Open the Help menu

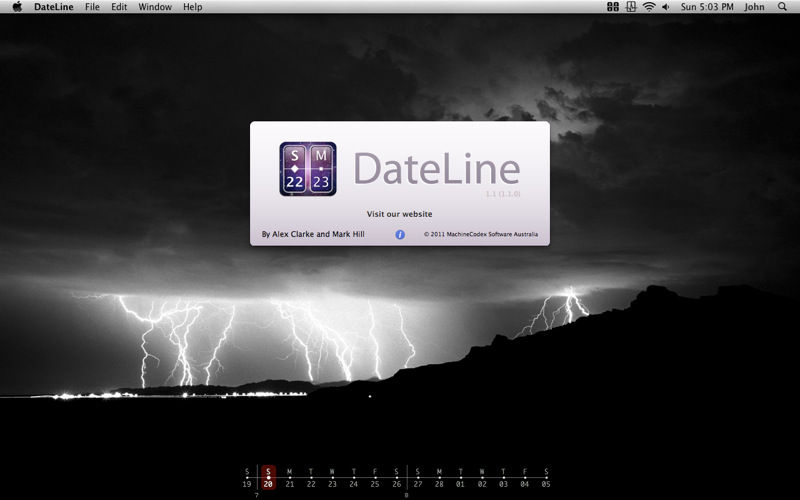pyautogui.click(x=193, y=7)
